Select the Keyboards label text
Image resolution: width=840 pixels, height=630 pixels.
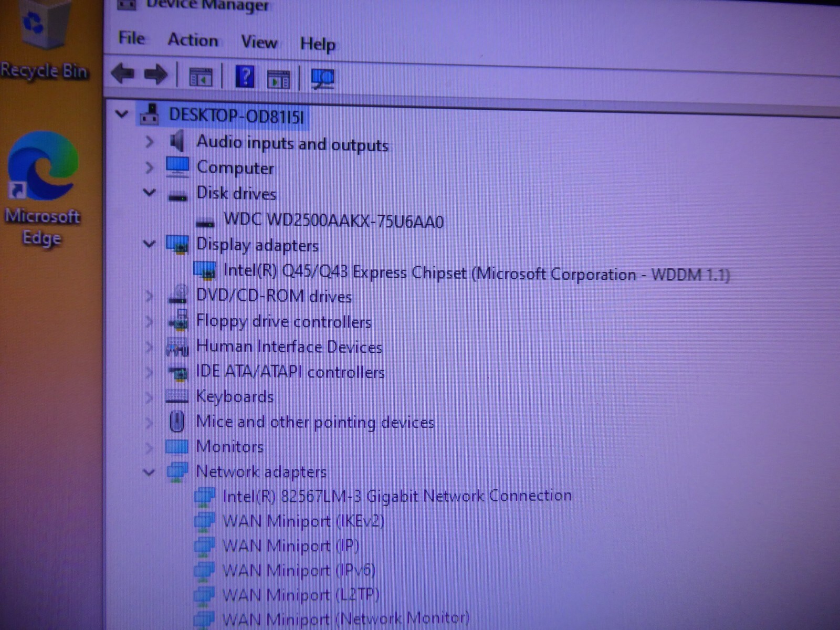[235, 396]
